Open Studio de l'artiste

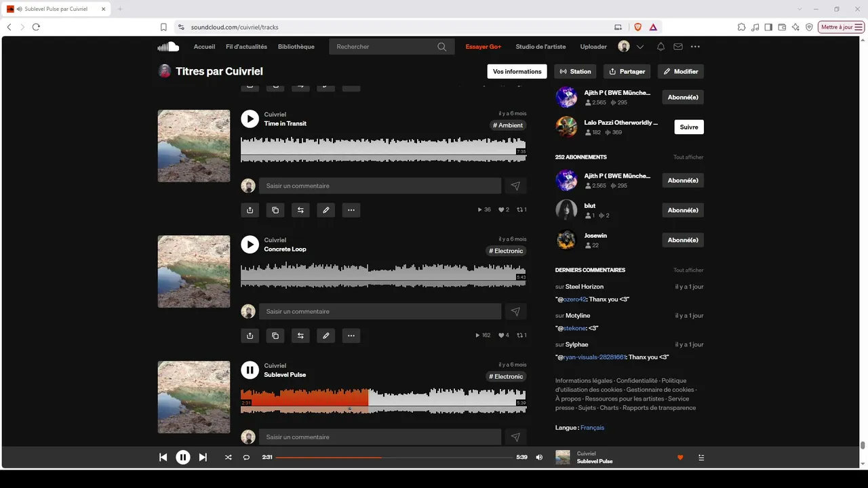point(540,47)
